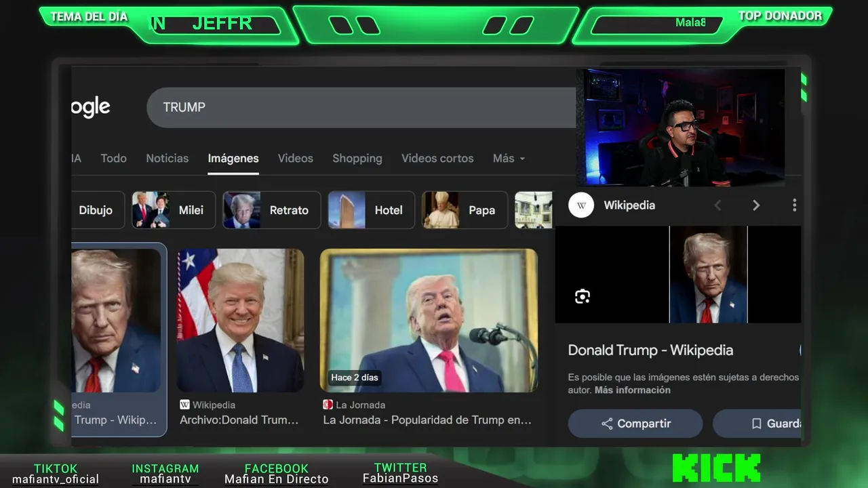Image resolution: width=868 pixels, height=488 pixels.
Task: Click the Guardar button
Action: click(x=757, y=424)
